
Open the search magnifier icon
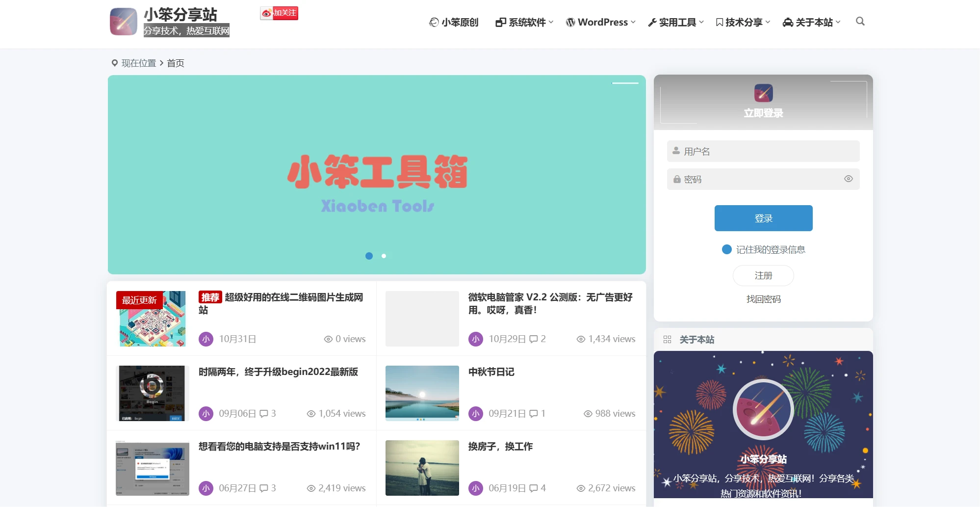[860, 22]
